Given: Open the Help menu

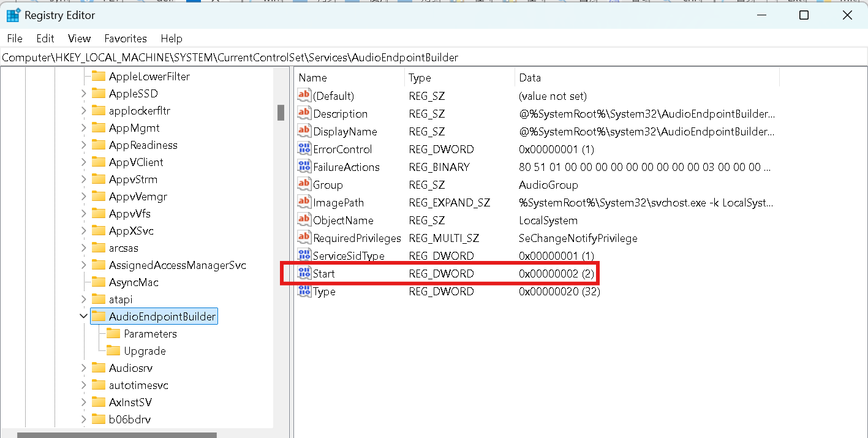Looking at the screenshot, I should pyautogui.click(x=172, y=38).
